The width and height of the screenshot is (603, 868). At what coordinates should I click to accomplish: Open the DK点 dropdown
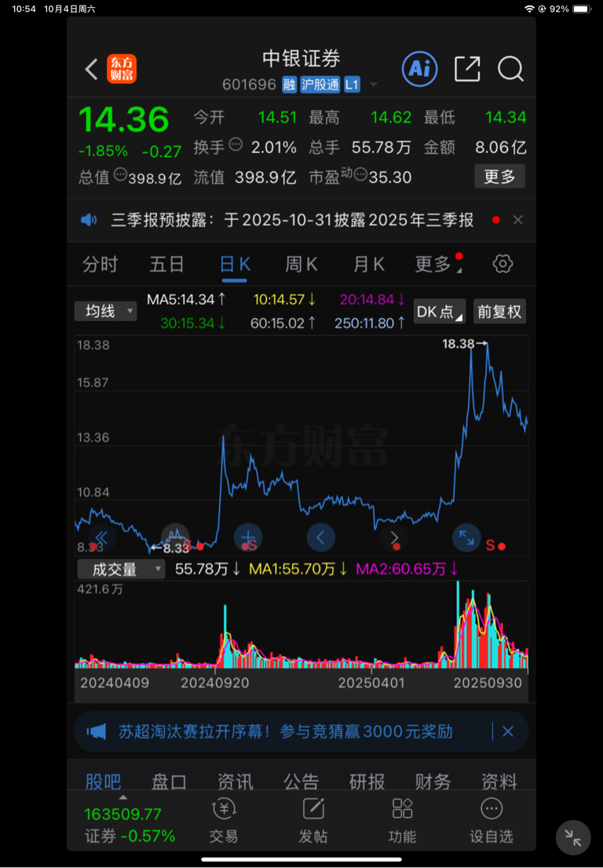pos(440,312)
